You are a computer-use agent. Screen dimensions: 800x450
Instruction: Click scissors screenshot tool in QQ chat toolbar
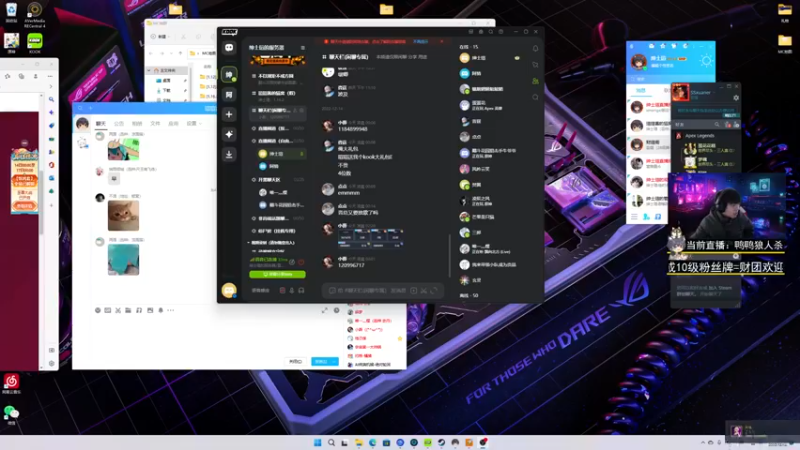coord(118,310)
